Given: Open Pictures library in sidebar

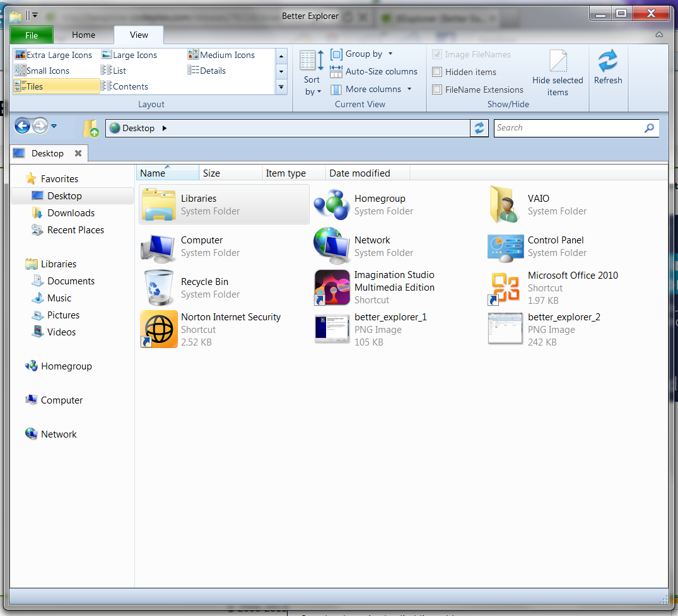Looking at the screenshot, I should click(56, 315).
